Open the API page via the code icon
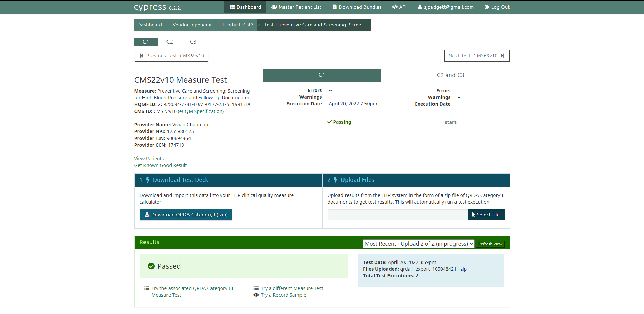 394,7
